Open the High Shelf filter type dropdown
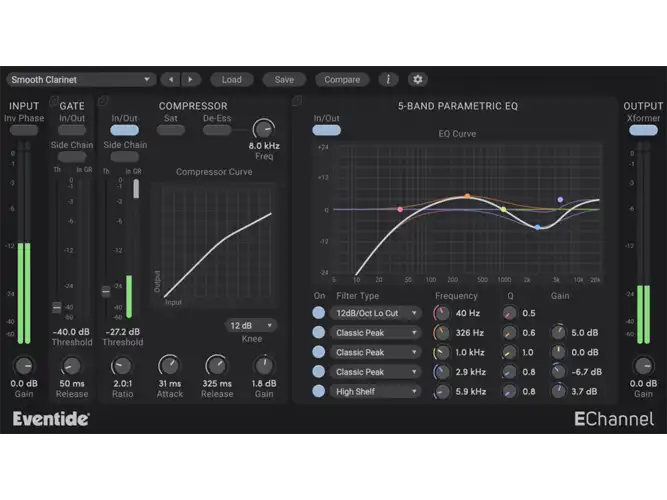The image size is (667, 500). 375,391
